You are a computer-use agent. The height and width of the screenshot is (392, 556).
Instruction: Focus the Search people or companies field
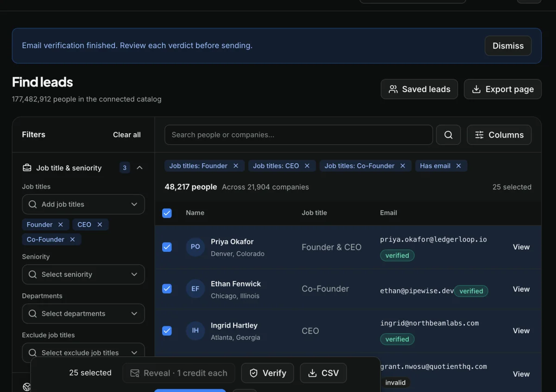click(298, 135)
